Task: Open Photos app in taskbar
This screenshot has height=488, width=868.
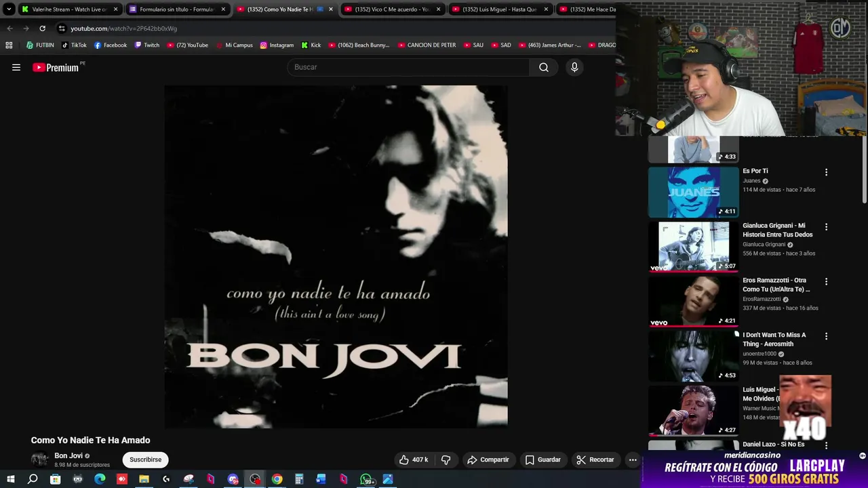Action: 388,479
